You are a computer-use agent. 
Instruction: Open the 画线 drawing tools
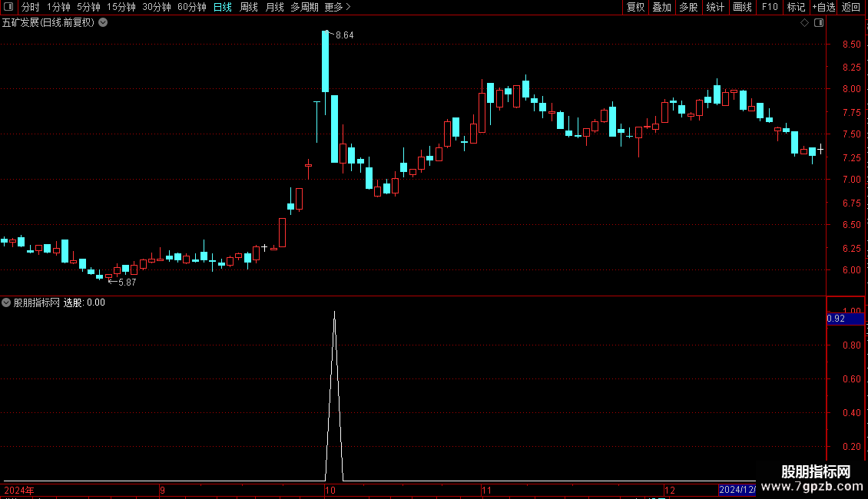pyautogui.click(x=742, y=7)
